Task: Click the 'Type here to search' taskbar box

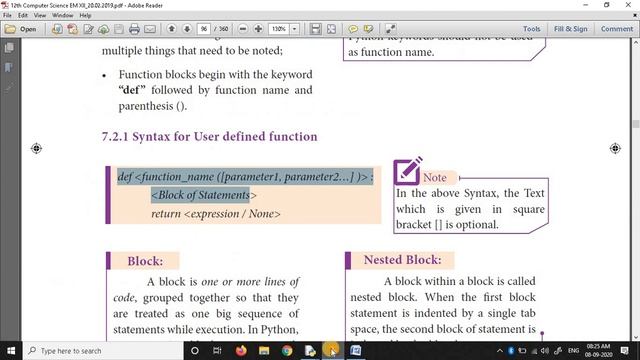Action: [103, 351]
